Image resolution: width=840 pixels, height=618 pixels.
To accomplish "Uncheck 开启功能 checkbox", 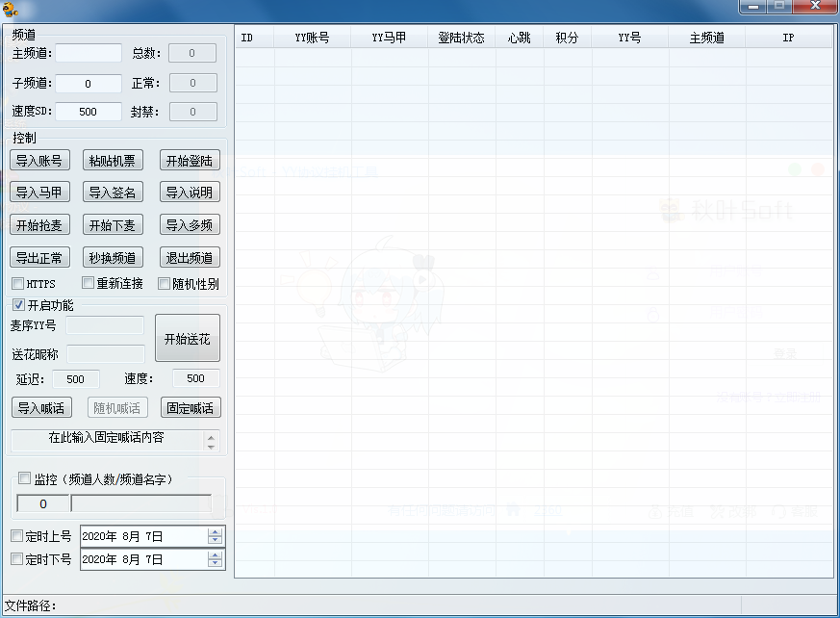I will click(18, 305).
